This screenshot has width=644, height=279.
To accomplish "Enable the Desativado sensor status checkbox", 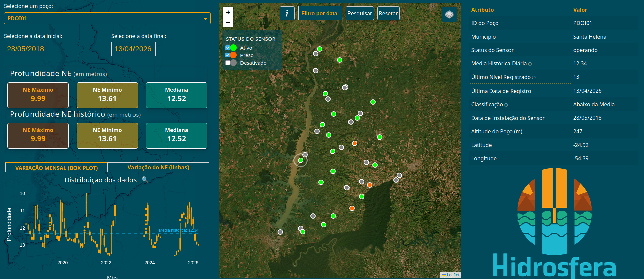I will point(228,63).
